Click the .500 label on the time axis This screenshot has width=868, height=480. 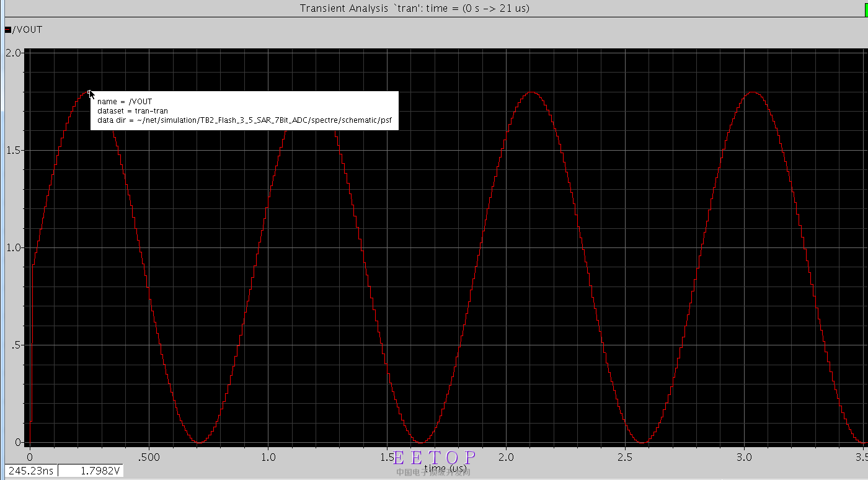[149, 457]
